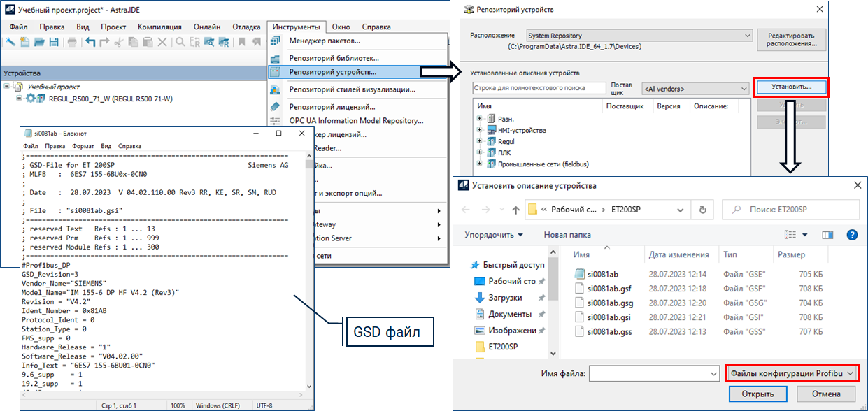Select Репозиторий устройств menu entry
Viewport: 868px width, 411px height.
[333, 72]
